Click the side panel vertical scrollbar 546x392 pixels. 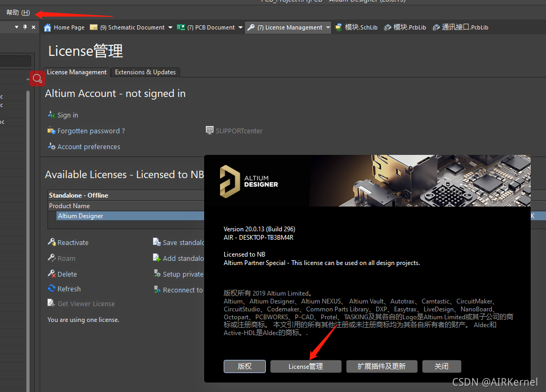point(28,240)
